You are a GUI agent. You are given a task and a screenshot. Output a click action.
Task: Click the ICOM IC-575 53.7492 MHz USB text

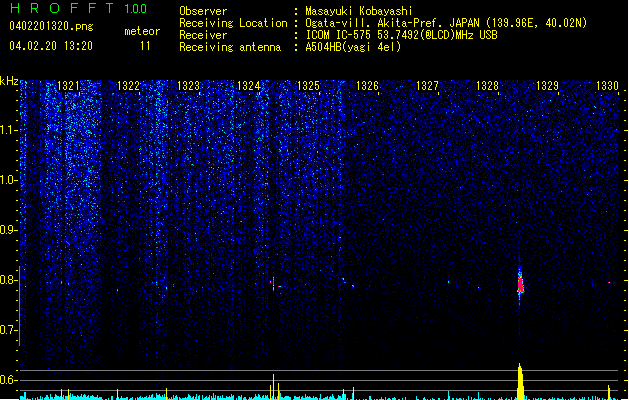[401, 35]
